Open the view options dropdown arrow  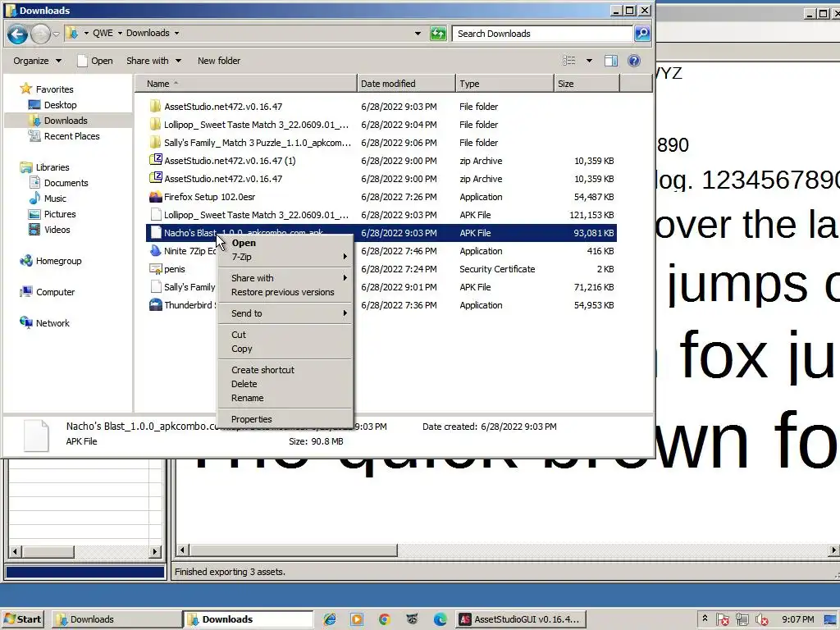pyautogui.click(x=589, y=61)
